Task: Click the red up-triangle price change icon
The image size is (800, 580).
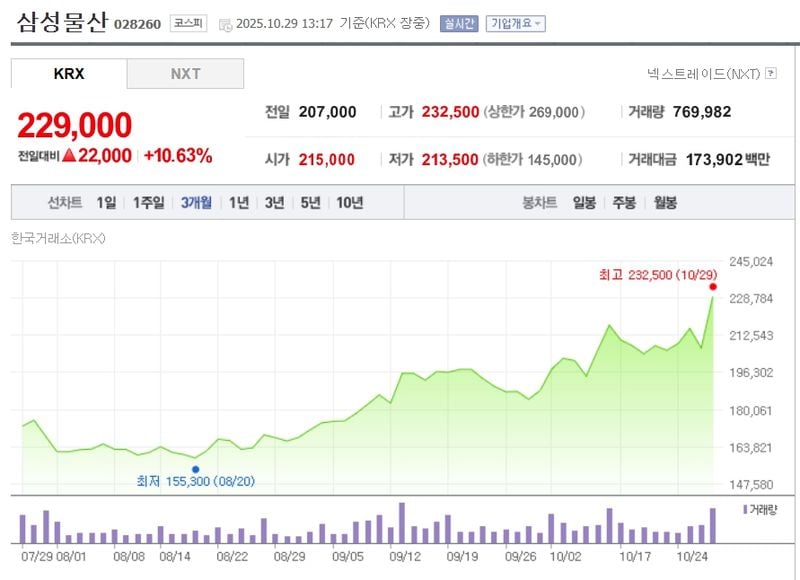Action: 69,155
